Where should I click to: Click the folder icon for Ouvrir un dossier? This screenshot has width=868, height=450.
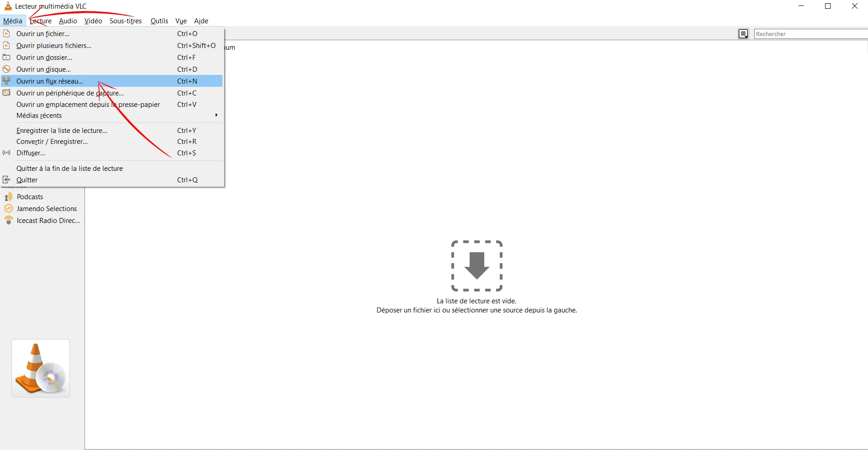(6, 57)
